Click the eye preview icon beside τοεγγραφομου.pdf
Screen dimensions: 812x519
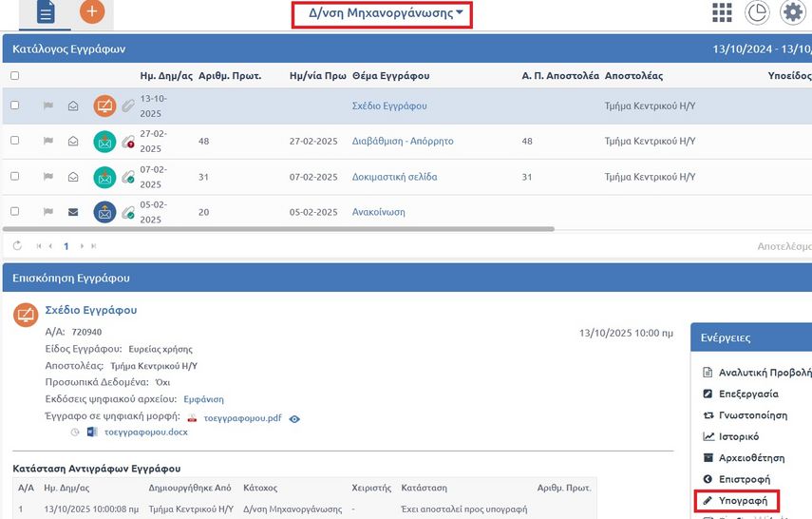[294, 418]
